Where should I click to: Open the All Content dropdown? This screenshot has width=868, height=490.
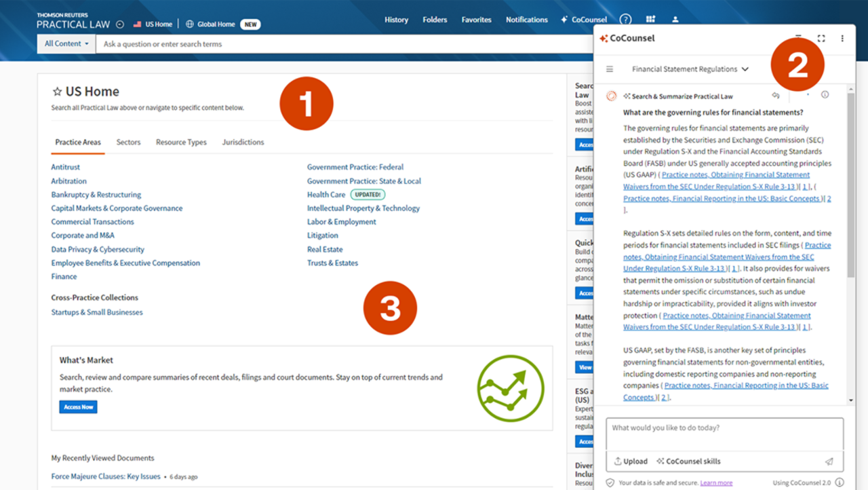pos(66,43)
